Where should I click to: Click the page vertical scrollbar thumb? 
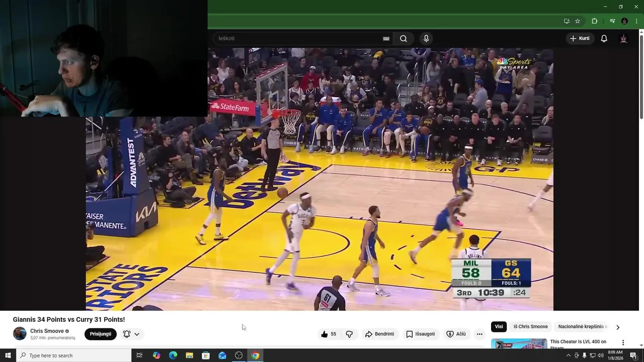tap(641, 77)
